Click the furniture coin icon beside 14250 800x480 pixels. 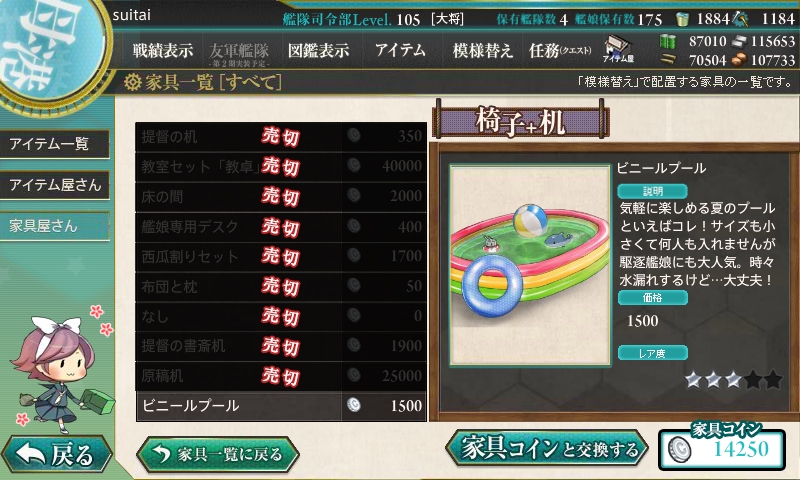tap(680, 450)
